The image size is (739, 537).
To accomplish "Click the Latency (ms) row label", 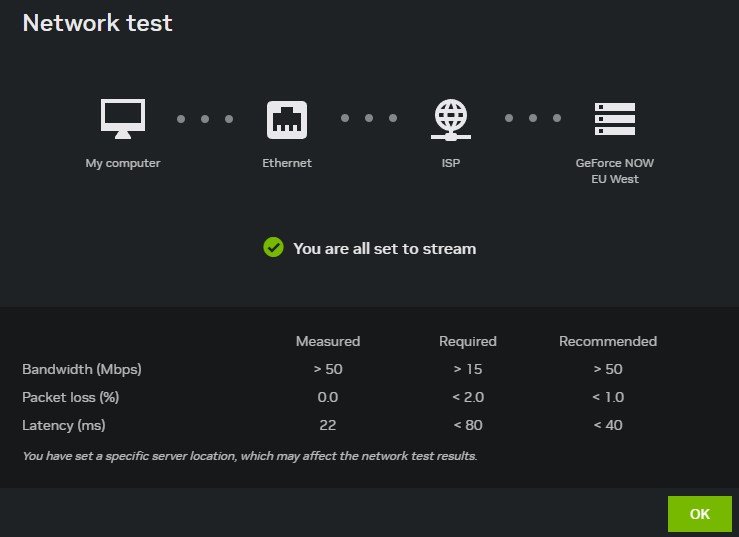I will [64, 425].
